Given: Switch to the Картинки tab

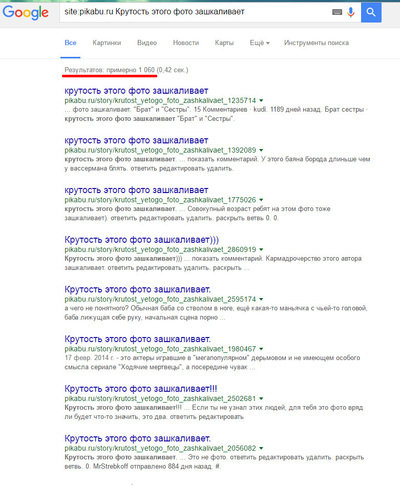Looking at the screenshot, I should point(107,43).
